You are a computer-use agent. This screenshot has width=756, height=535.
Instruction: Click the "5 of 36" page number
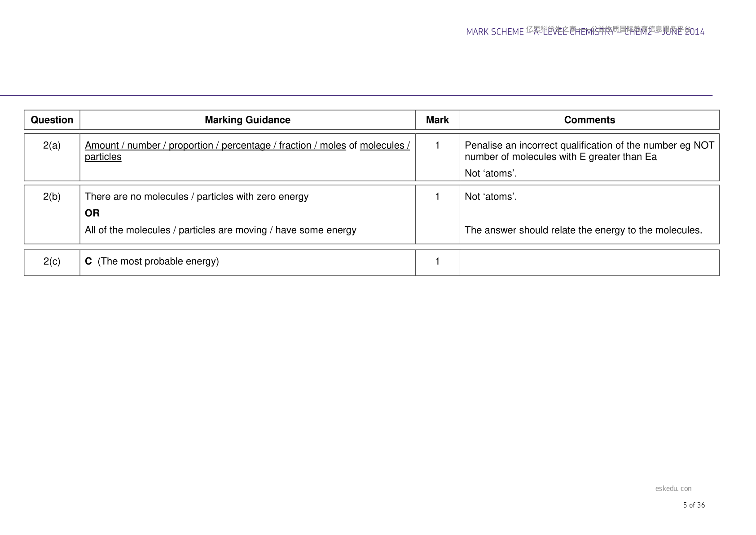point(694,505)
